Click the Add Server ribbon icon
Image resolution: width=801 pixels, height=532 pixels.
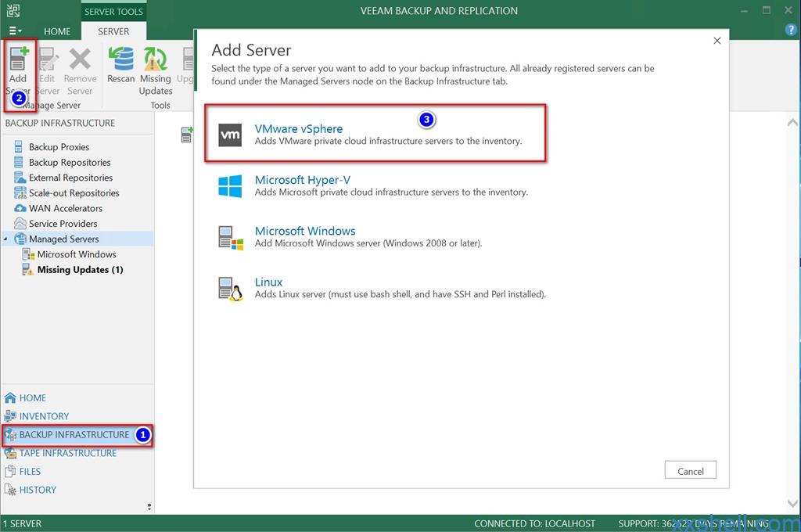(19, 59)
